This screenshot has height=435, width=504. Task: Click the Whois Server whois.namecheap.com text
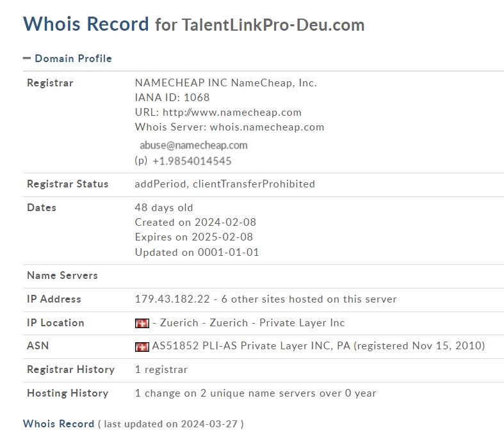coord(229,127)
